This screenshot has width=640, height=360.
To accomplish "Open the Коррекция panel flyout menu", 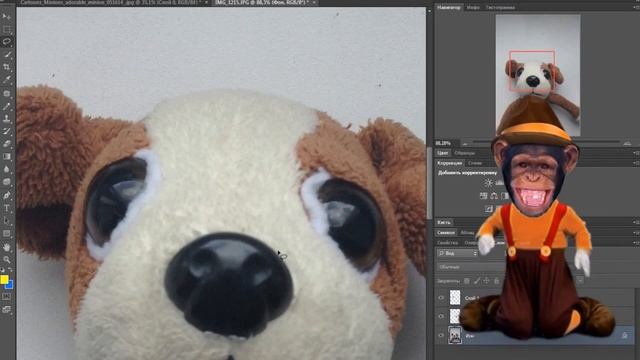I will 636,163.
